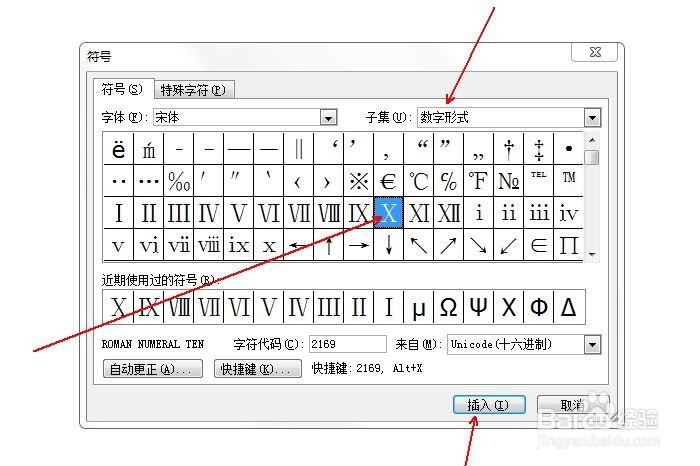Image resolution: width=700 pixels, height=466 pixels.
Task: Select the ë symbol in the grid
Action: point(118,149)
